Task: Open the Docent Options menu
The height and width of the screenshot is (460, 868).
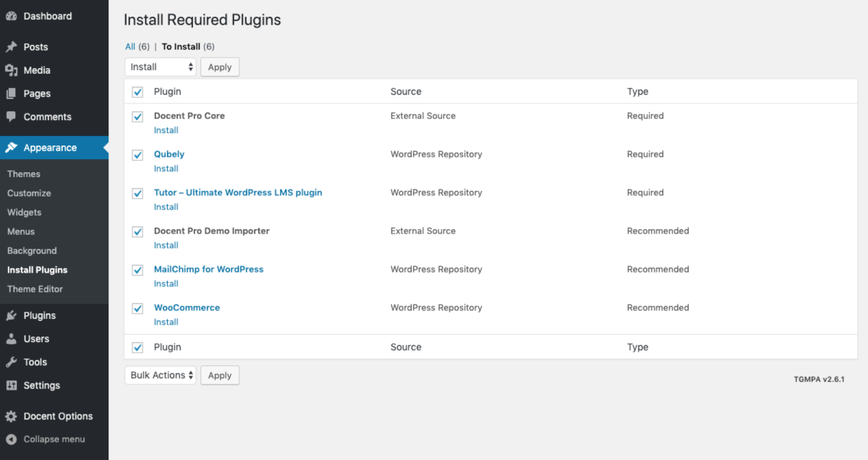Action: tap(54, 416)
